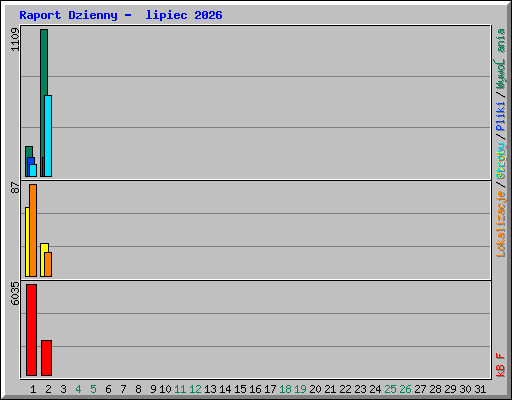
Task: Click the red KB bar for day 2
Action: tap(46, 358)
